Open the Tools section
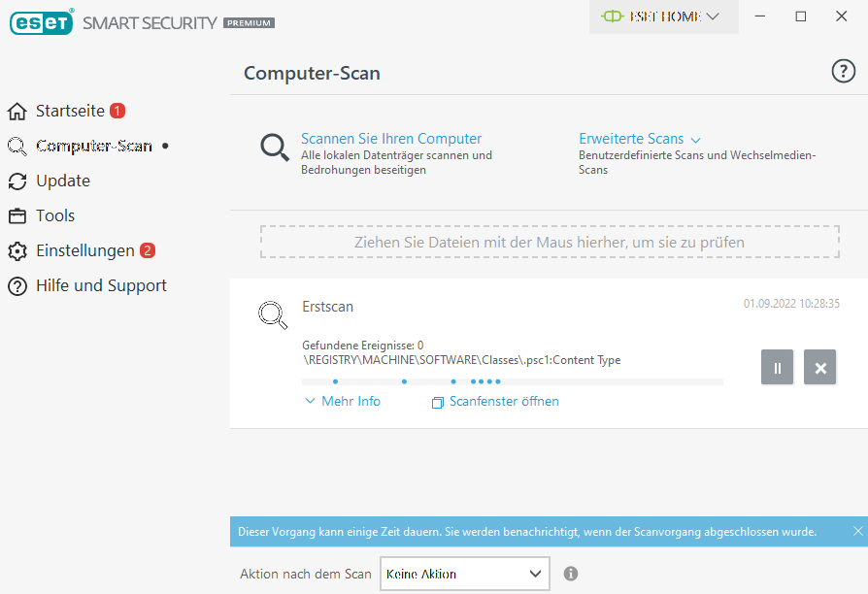868x594 pixels. coord(55,215)
